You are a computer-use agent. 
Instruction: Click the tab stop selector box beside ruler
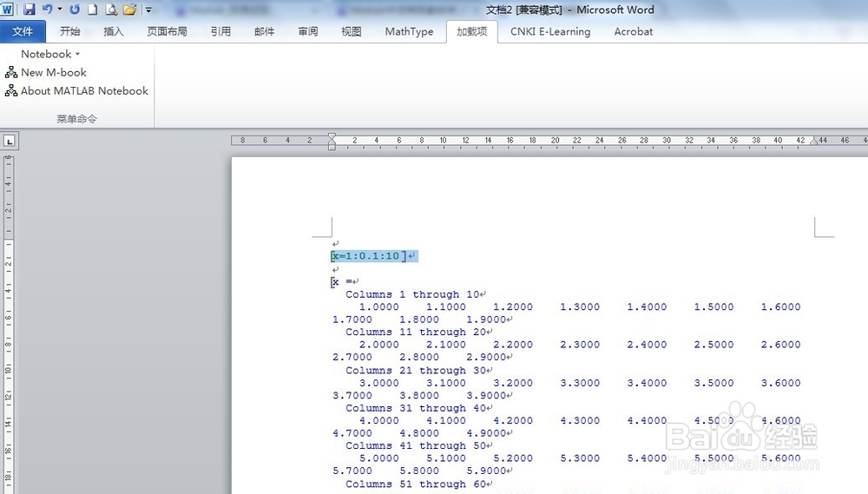[x=10, y=142]
